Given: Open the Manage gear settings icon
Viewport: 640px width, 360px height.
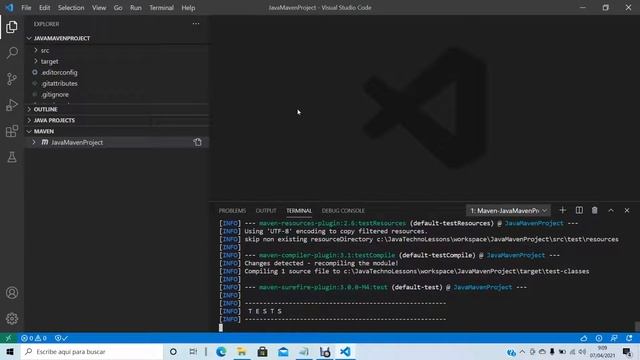Looking at the screenshot, I should 12,318.
